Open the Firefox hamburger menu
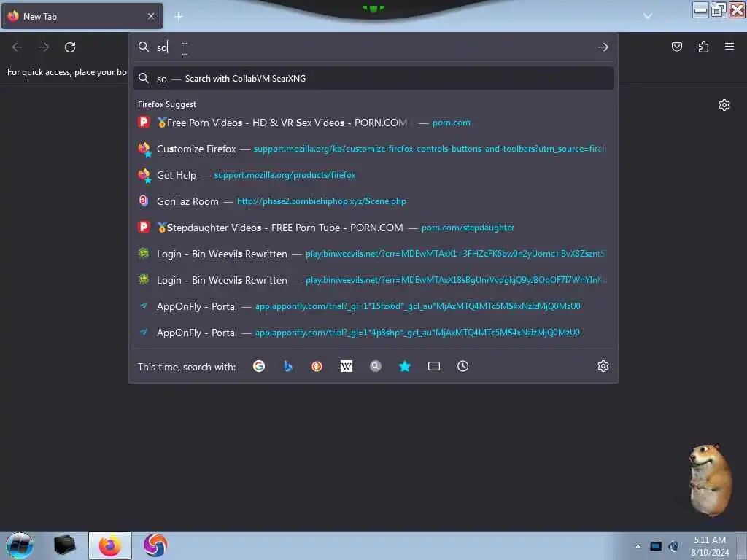 click(x=729, y=47)
